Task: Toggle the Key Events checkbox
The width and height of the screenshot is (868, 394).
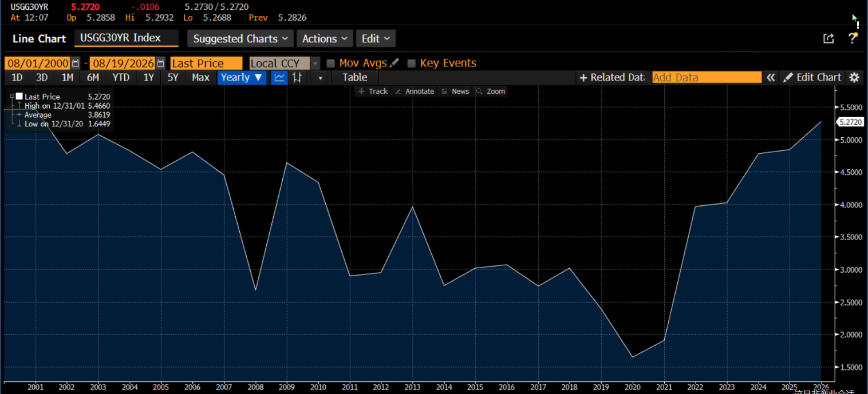Action: (411, 63)
